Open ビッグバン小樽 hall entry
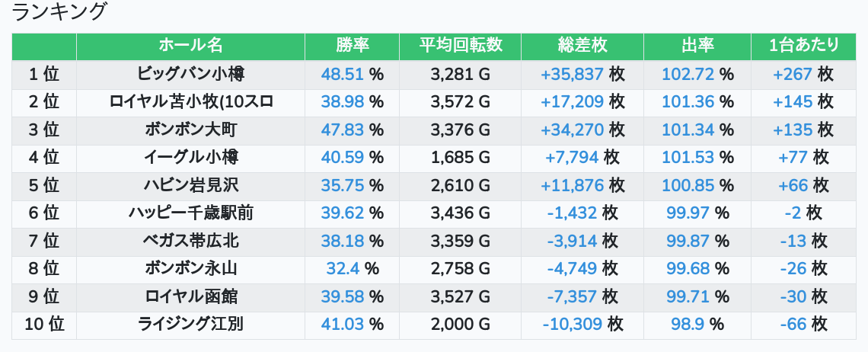The height and width of the screenshot is (352, 868). [x=190, y=74]
